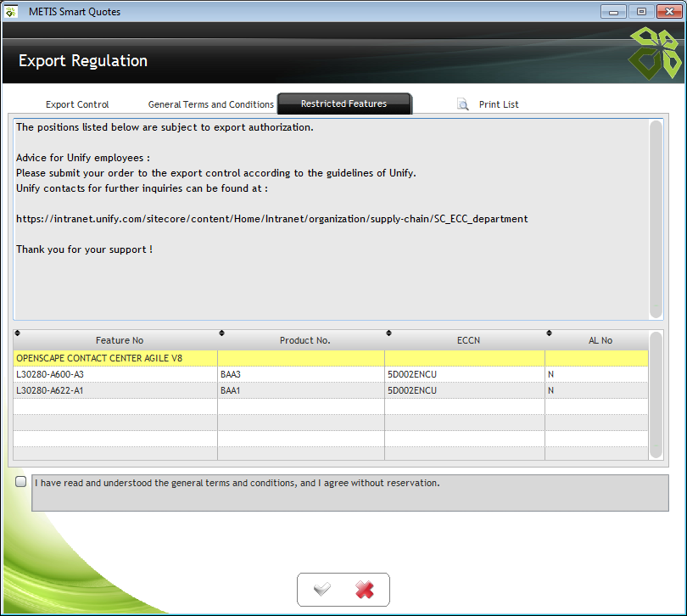Select feature L30280-A622-A1 cell
Screen dimensions: 687x616
click(115, 390)
